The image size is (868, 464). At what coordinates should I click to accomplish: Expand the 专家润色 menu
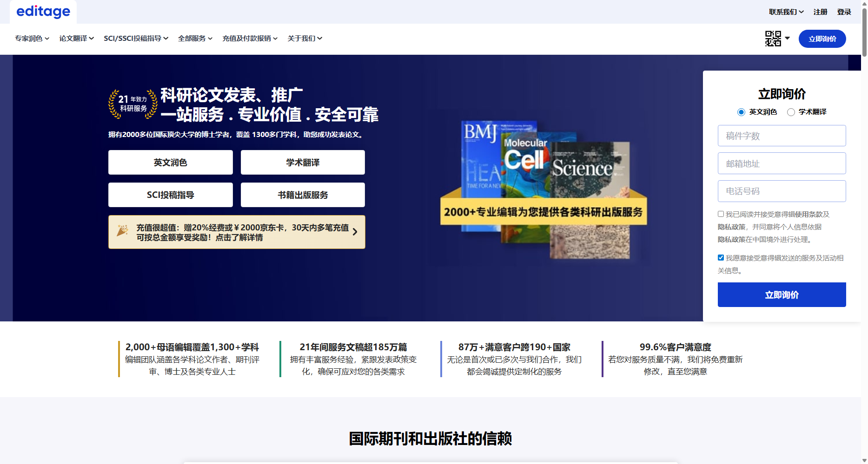(x=32, y=39)
